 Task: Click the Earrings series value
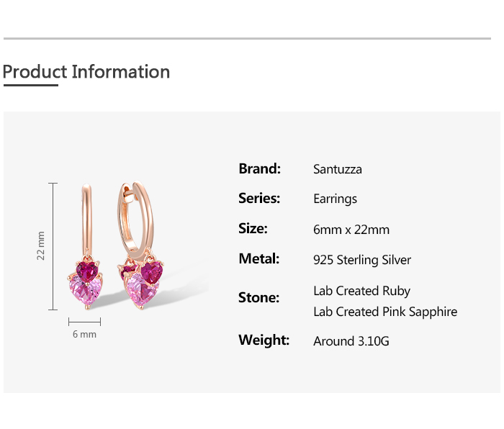coord(335,199)
